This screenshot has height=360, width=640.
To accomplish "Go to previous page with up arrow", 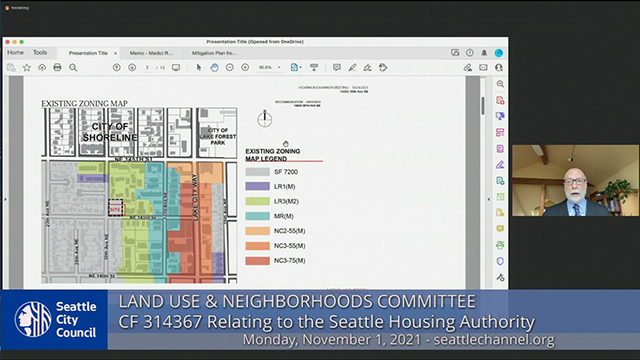I will (x=117, y=68).
